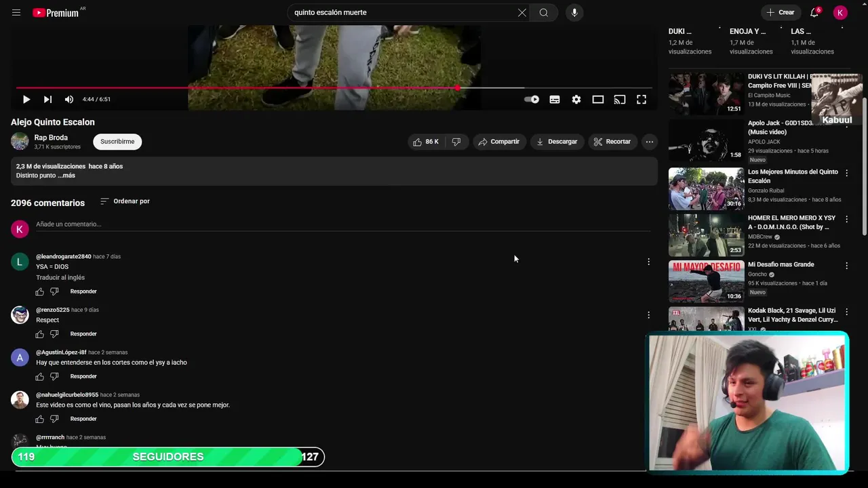Focus the Añade un comentario field
Viewport: 868px width, 488px height.
(x=343, y=224)
